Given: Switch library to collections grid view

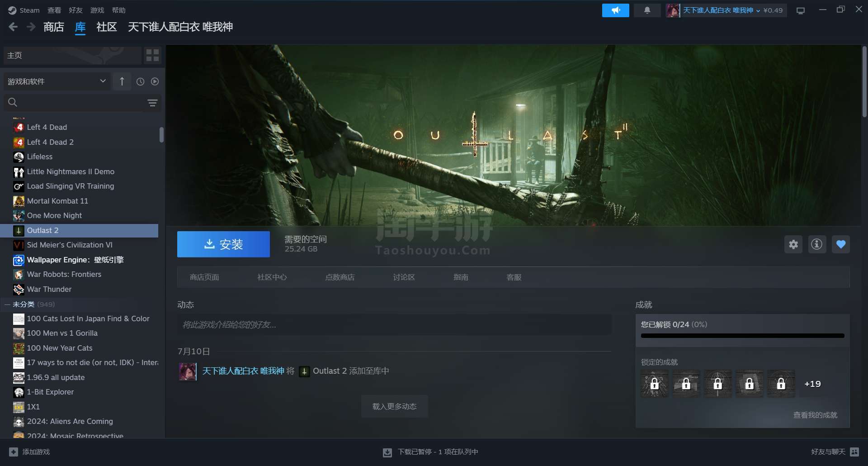Looking at the screenshot, I should pos(152,55).
